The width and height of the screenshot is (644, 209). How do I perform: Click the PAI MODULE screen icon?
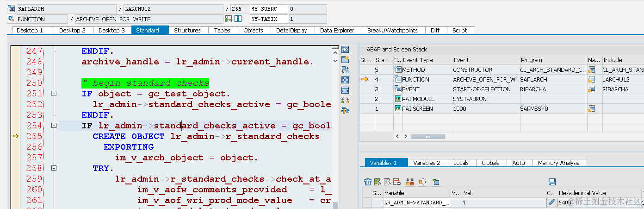click(x=398, y=99)
